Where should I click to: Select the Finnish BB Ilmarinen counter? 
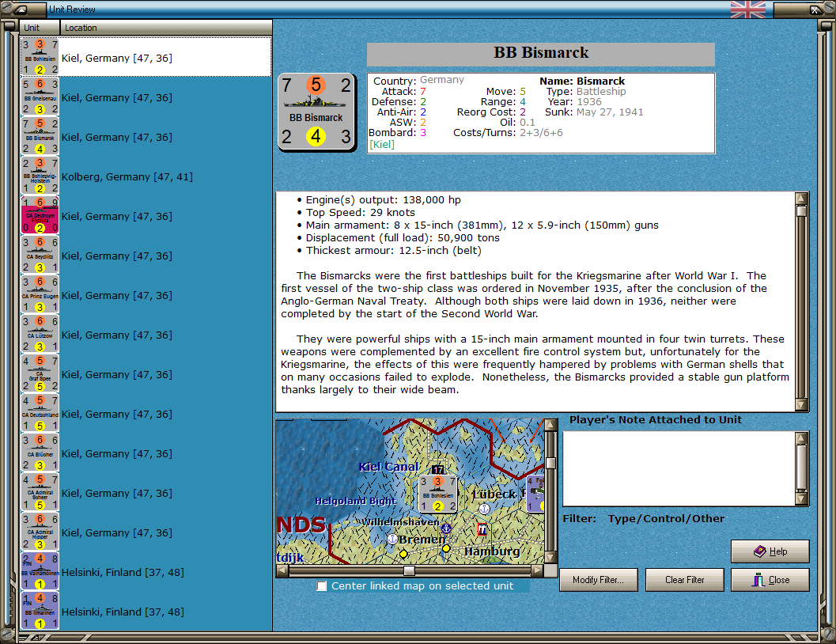click(x=40, y=611)
